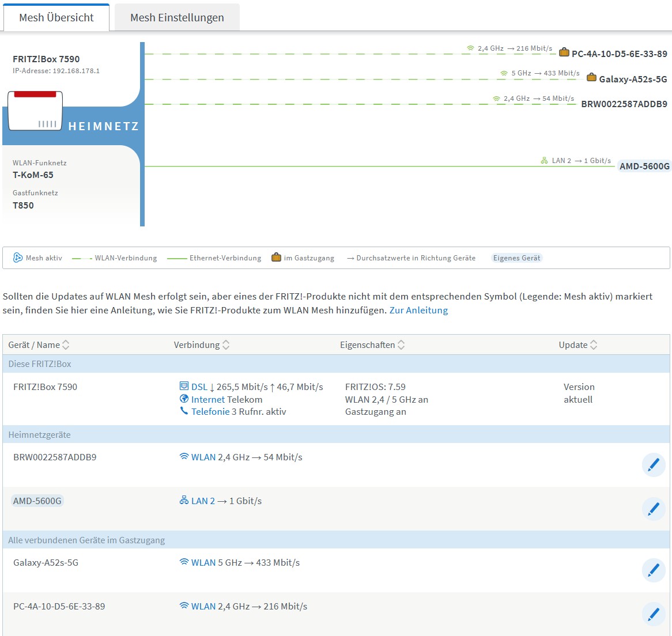Sort by the Eigenschaften column header
Viewport: 672px width, 636px height.
pos(372,344)
